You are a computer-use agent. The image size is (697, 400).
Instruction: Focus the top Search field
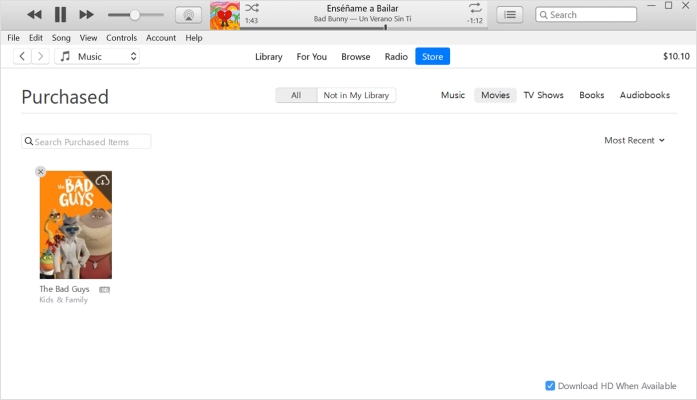pyautogui.click(x=586, y=15)
